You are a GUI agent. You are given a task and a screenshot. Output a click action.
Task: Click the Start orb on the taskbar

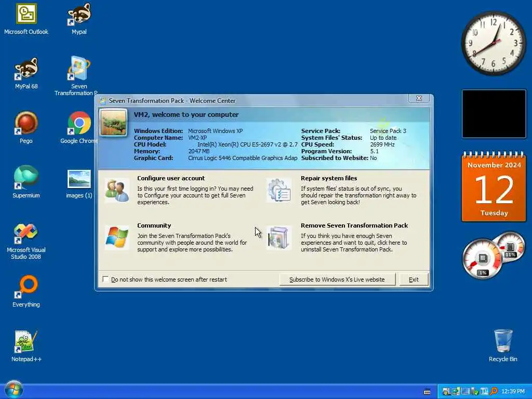pos(14,390)
